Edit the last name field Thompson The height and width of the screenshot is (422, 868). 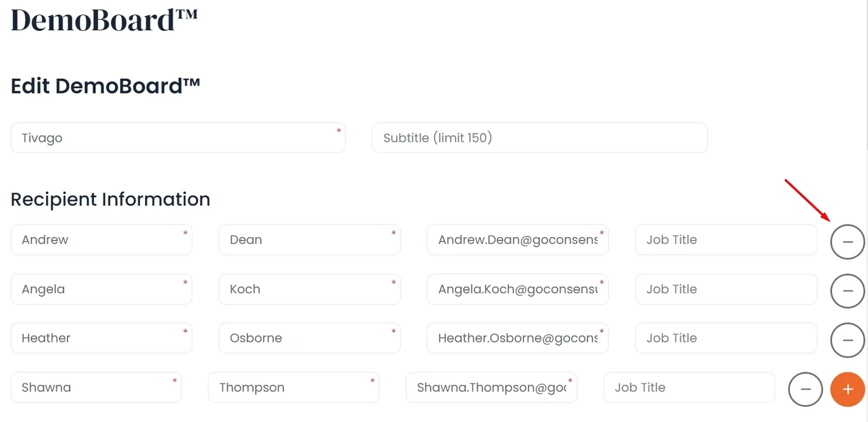point(293,387)
